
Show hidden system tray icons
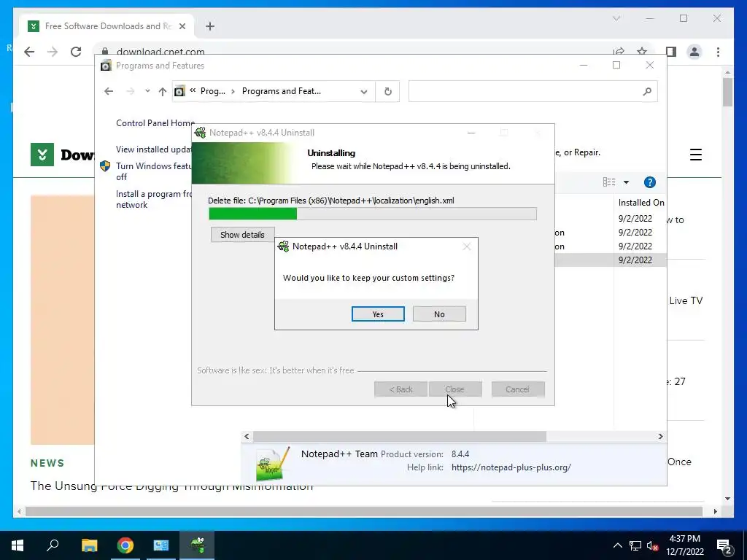click(617, 545)
